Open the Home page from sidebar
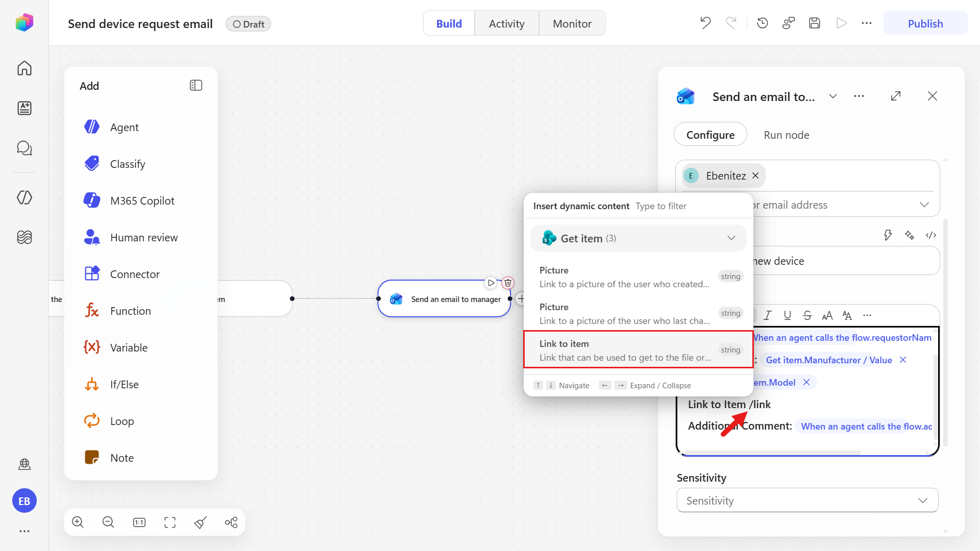This screenshot has height=551, width=980. click(24, 68)
